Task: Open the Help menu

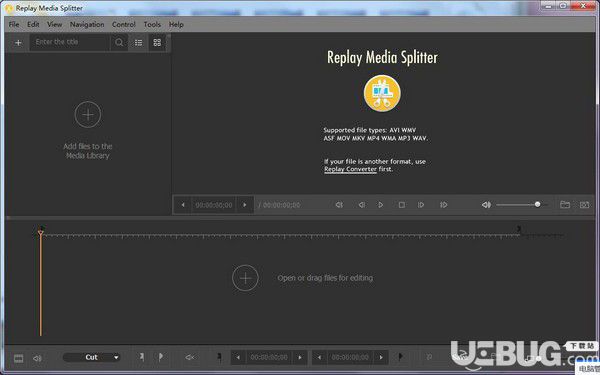Action: pos(176,24)
